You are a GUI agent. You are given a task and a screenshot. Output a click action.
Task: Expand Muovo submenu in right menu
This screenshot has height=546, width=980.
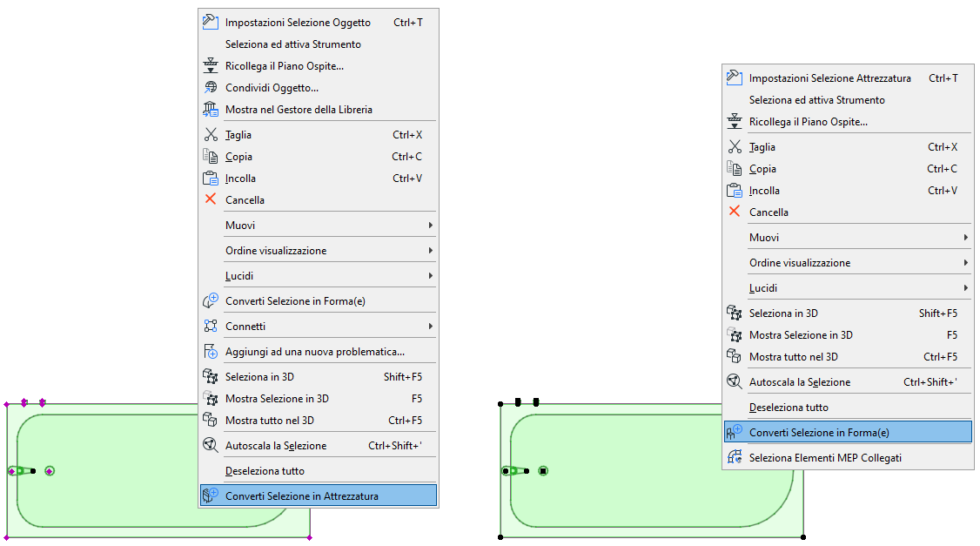[965, 237]
